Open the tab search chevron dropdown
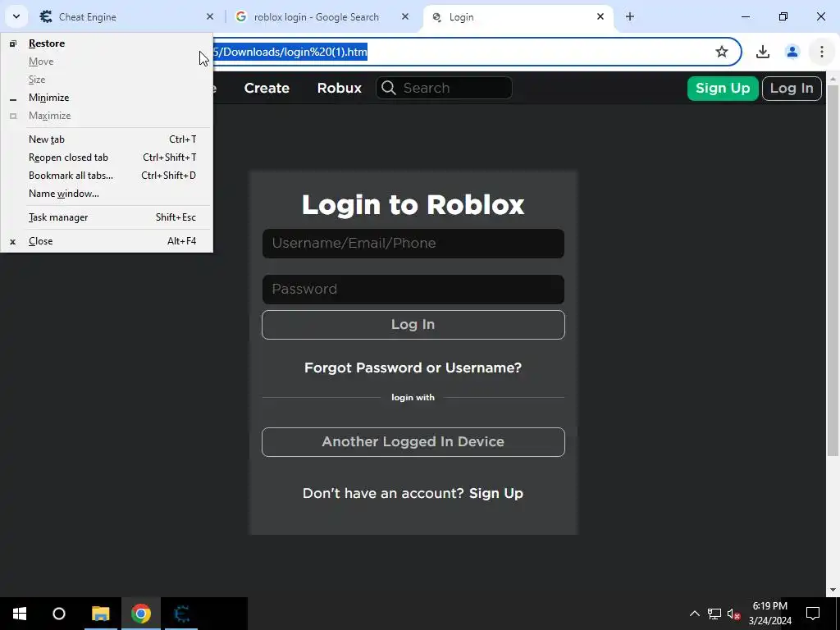840x630 pixels. point(16,16)
